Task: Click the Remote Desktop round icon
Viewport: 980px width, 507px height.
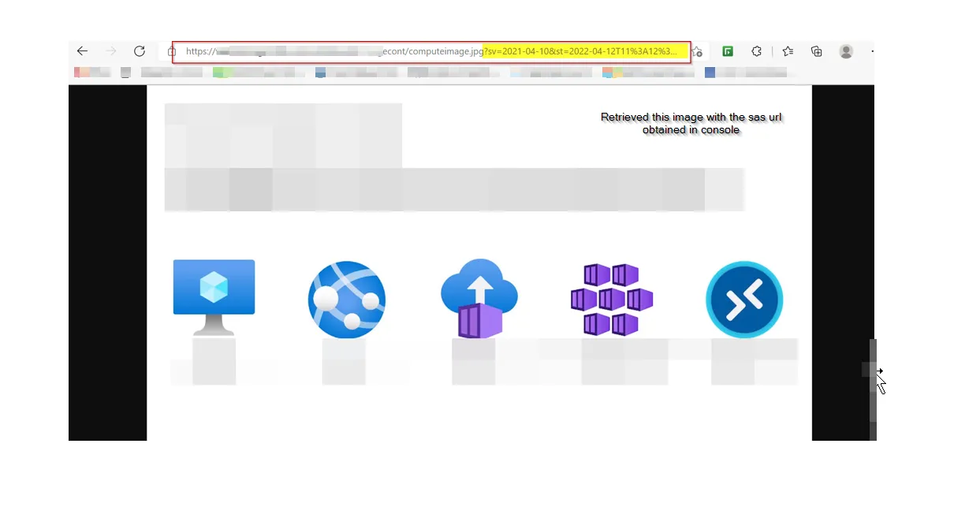Action: (x=744, y=300)
